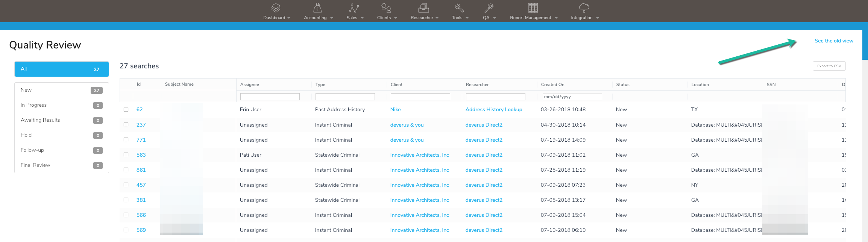The width and height of the screenshot is (868, 242).
Task: Sort by the Location column header
Action: (x=700, y=85)
